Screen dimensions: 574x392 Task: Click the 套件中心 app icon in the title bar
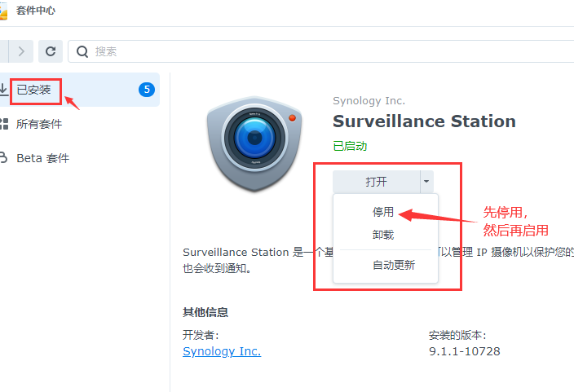4,11
